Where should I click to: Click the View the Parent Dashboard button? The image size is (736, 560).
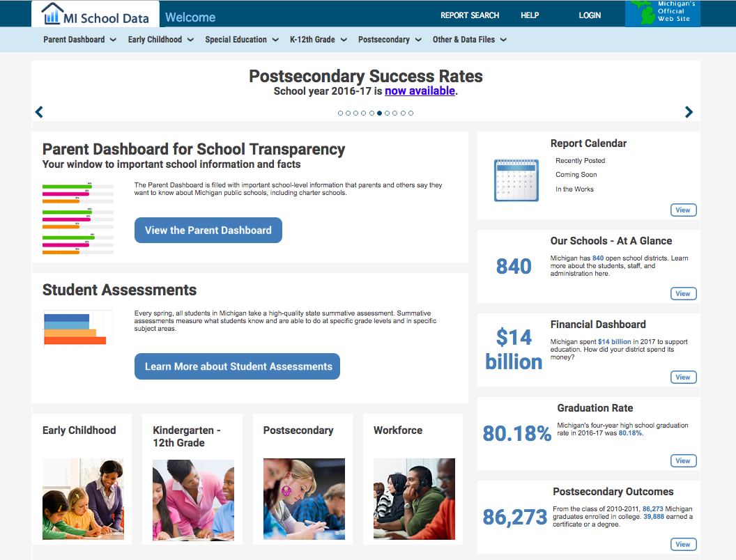(x=208, y=230)
